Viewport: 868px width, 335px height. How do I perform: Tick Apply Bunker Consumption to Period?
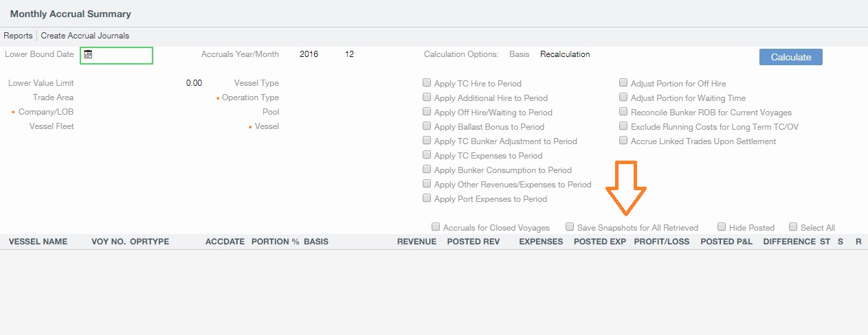pos(427,170)
